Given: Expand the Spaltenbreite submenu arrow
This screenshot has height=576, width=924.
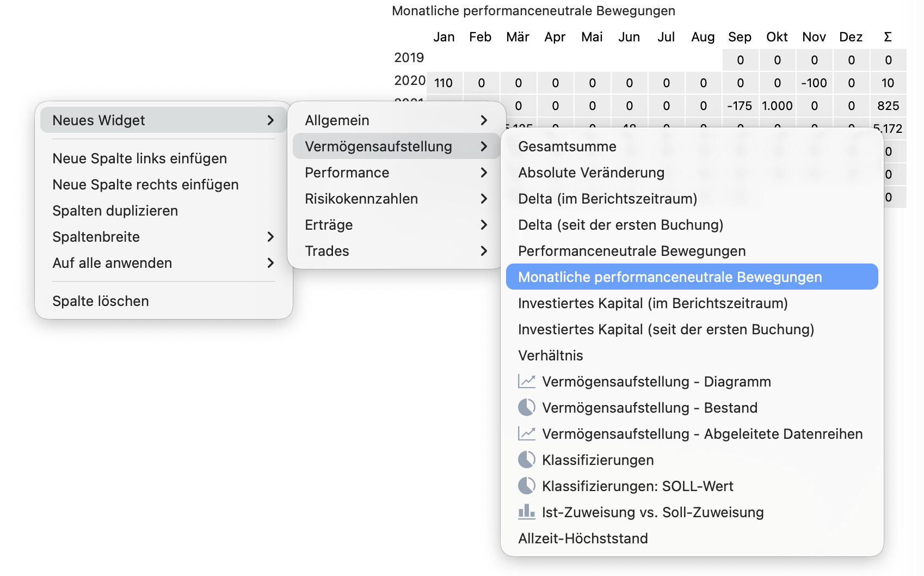Looking at the screenshot, I should [x=270, y=237].
